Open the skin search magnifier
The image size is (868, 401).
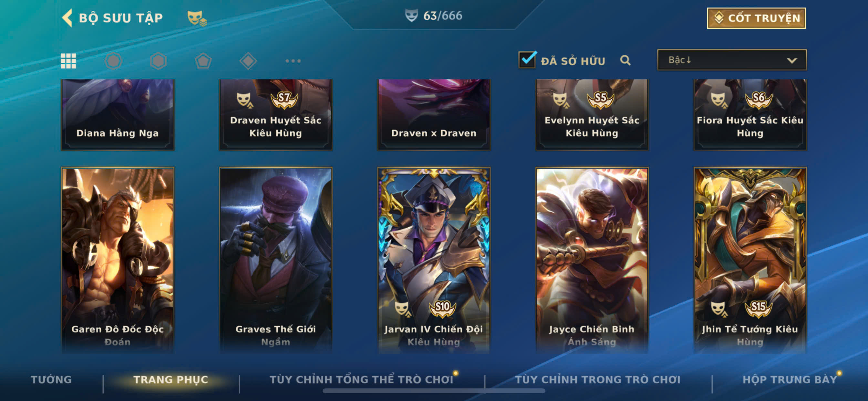[625, 60]
